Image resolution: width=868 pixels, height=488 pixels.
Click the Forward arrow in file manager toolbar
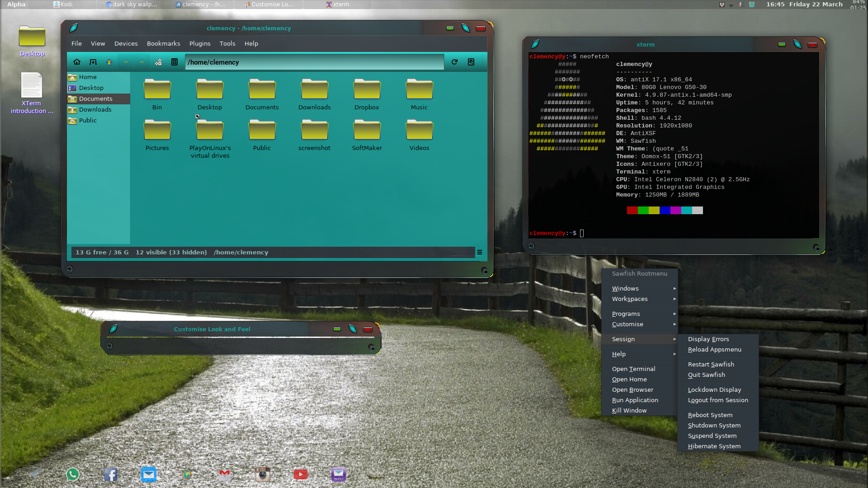tap(142, 62)
